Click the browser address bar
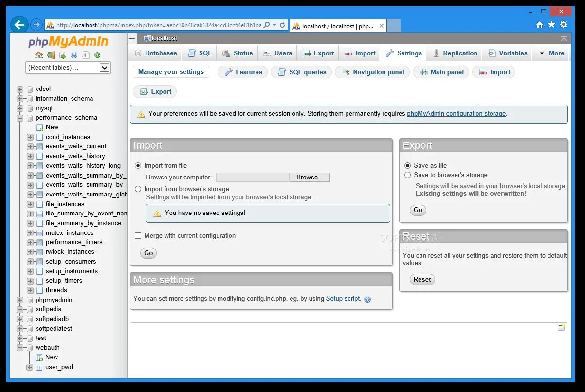The image size is (585, 392). click(159, 25)
